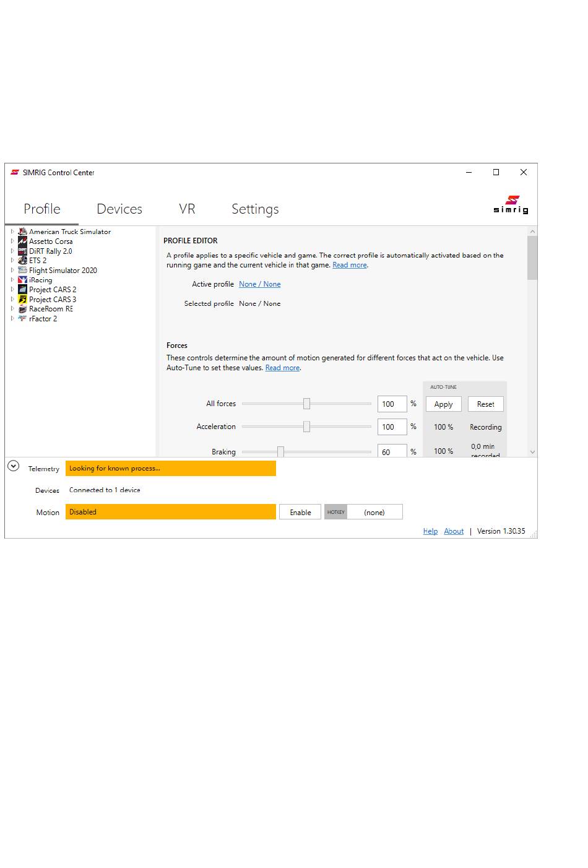Maximize the SIMRIG Control Center window
The image size is (588, 868).
pos(496,173)
